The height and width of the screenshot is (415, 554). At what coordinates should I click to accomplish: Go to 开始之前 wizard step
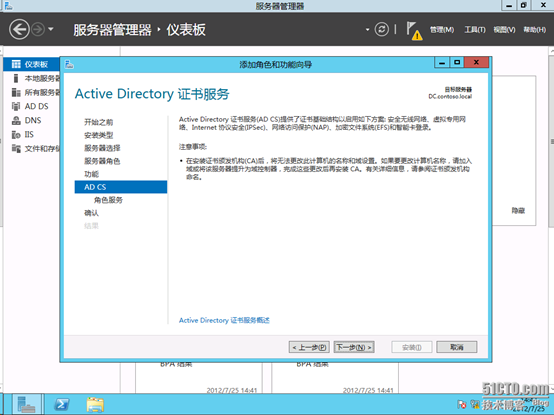(99, 122)
